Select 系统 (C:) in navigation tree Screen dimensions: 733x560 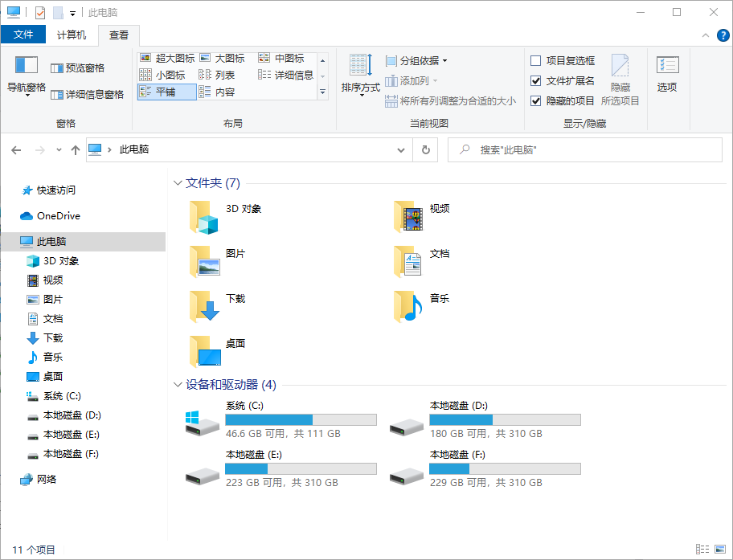[x=54, y=396]
